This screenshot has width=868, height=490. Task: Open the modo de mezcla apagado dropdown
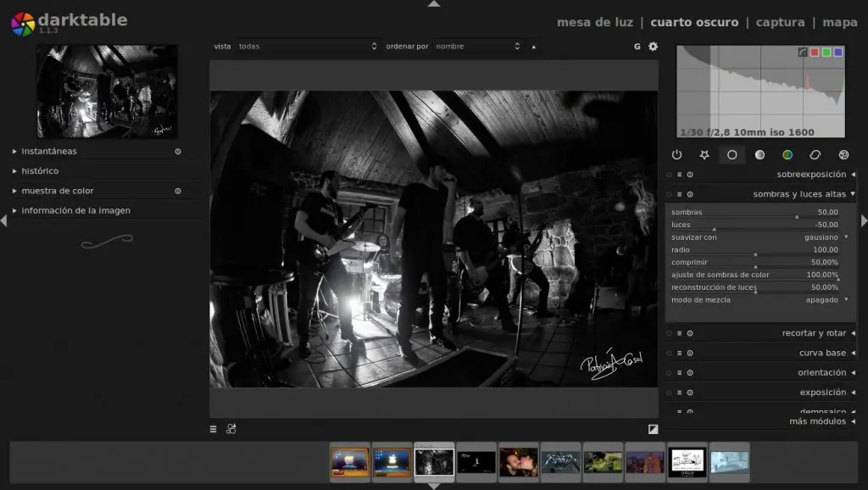coord(759,300)
